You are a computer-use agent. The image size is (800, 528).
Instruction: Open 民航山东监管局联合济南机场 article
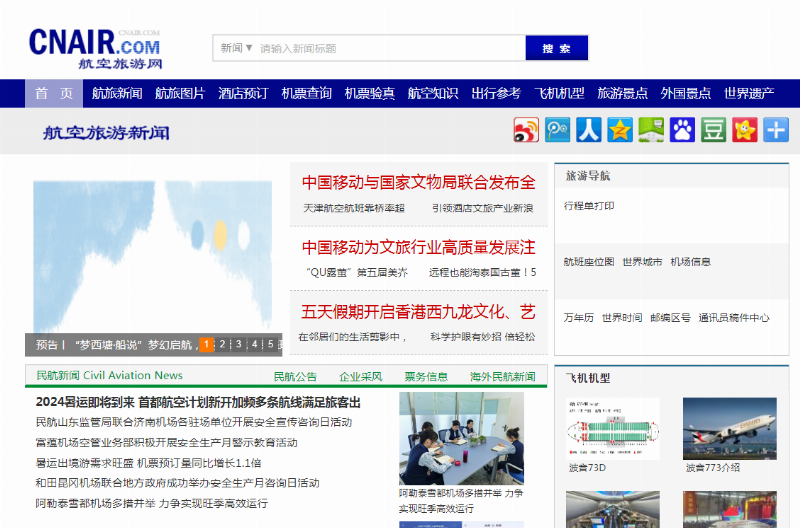pyautogui.click(x=194, y=422)
